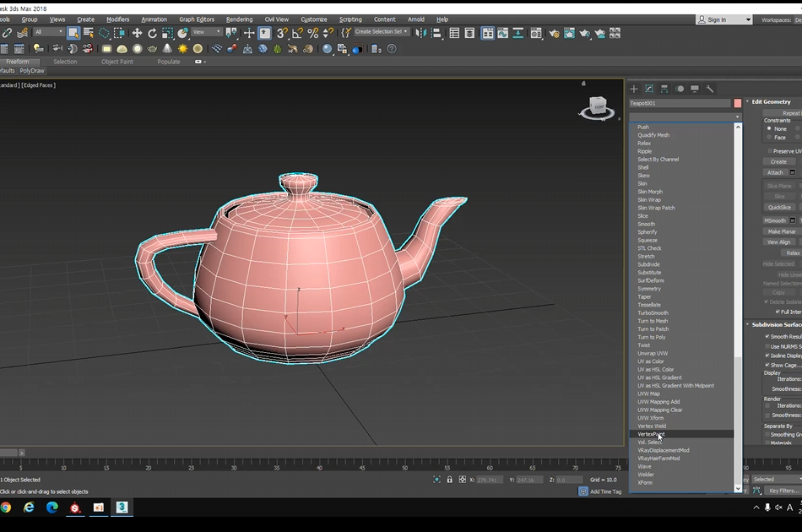Click the QuickSlice button
Image resolution: width=802 pixels, height=532 pixels.
(779, 207)
